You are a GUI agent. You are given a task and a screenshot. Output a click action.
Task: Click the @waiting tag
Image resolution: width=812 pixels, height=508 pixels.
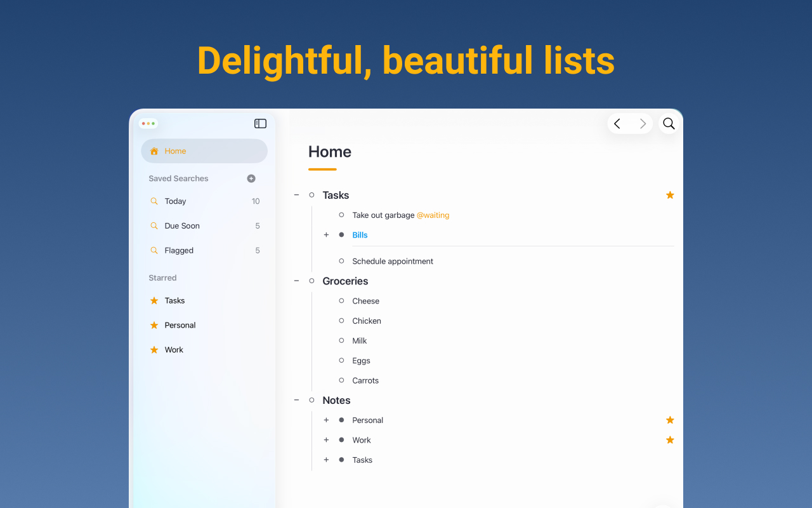(x=433, y=215)
